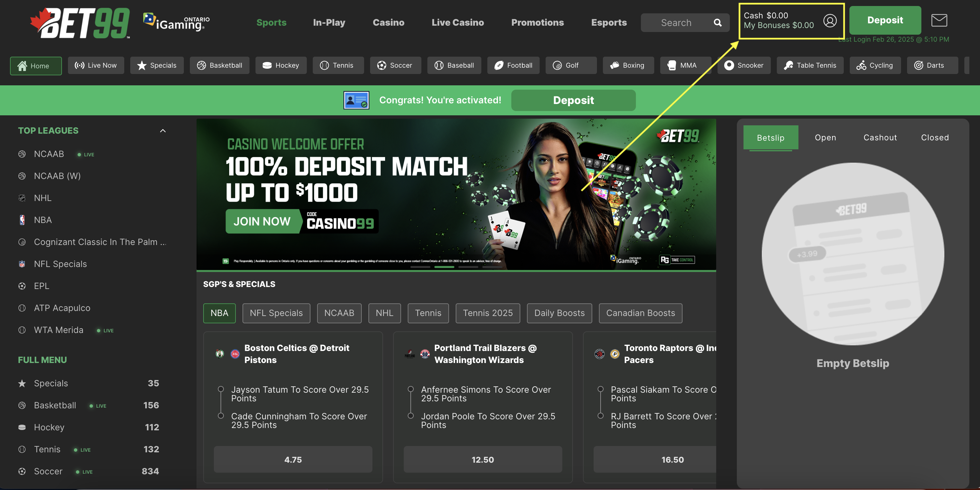Open the Live Casino menu item
Screen dimensions: 980x490
click(458, 22)
